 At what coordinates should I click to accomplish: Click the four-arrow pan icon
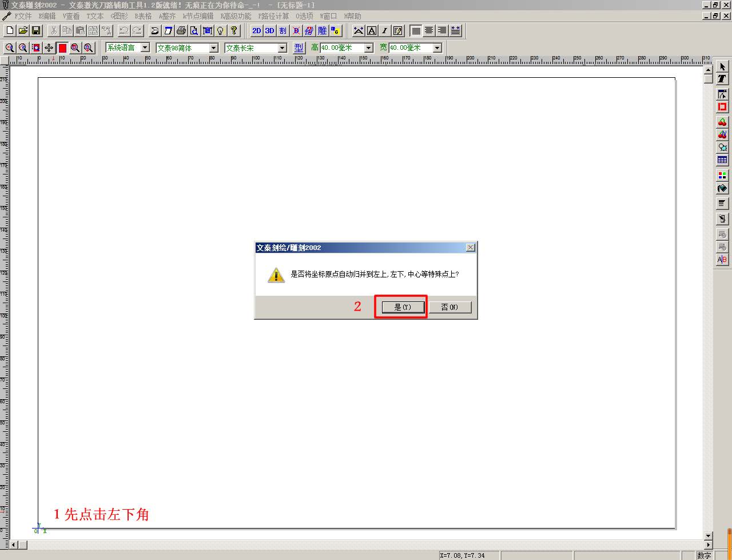point(49,48)
